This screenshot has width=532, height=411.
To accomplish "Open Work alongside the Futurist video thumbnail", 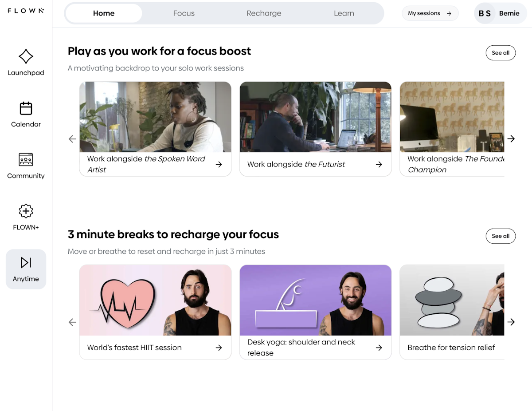I will coord(315,117).
